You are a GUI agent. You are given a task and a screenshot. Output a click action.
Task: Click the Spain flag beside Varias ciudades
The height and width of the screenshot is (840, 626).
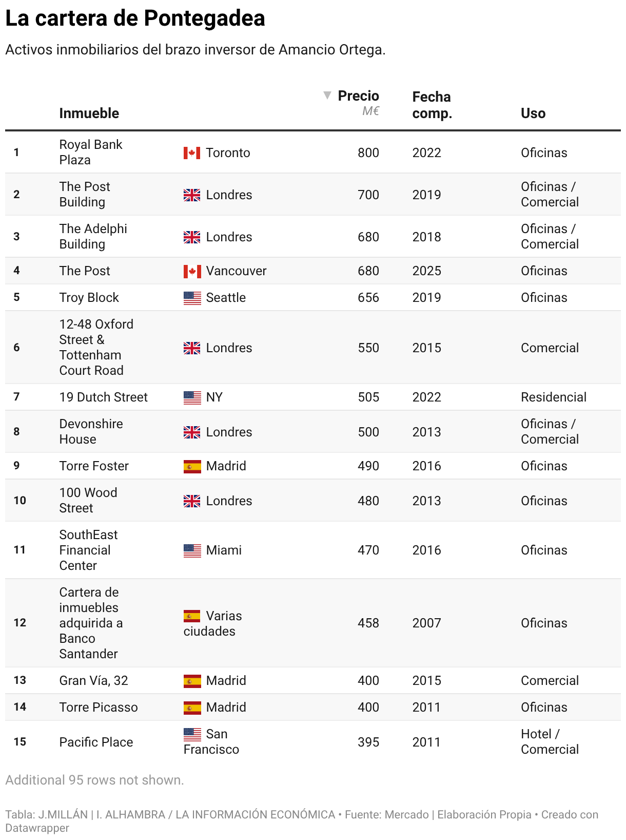point(192,616)
